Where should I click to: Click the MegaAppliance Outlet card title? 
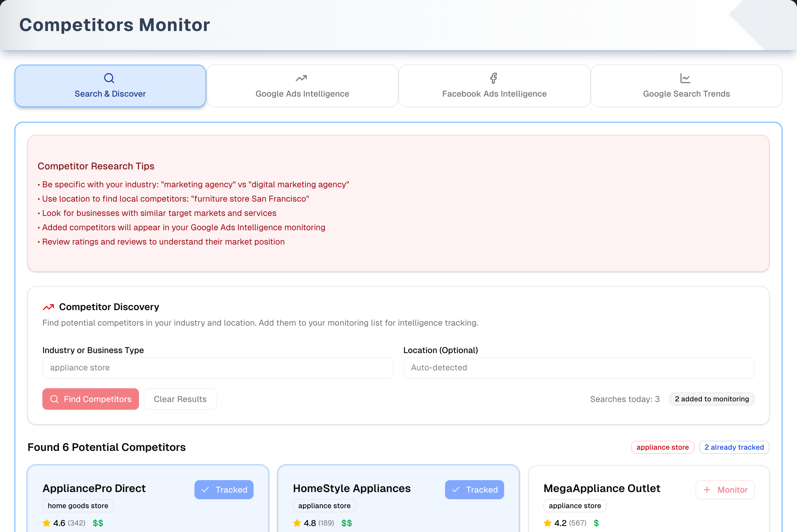coord(602,488)
